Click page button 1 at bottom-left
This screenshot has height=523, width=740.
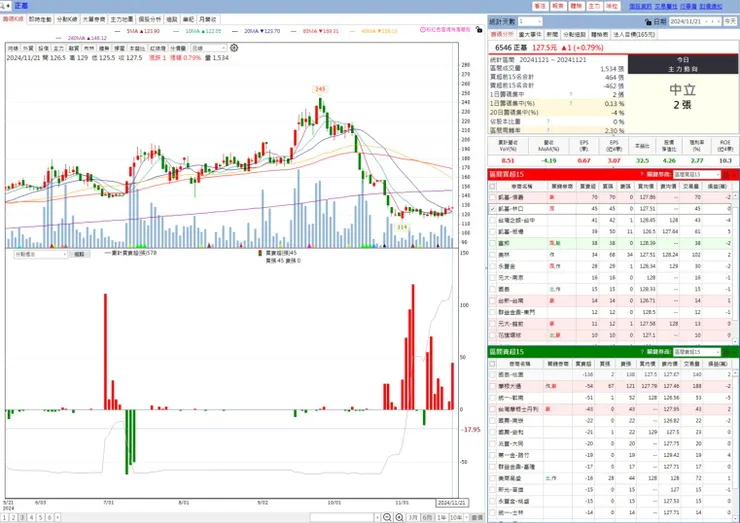tap(5, 517)
